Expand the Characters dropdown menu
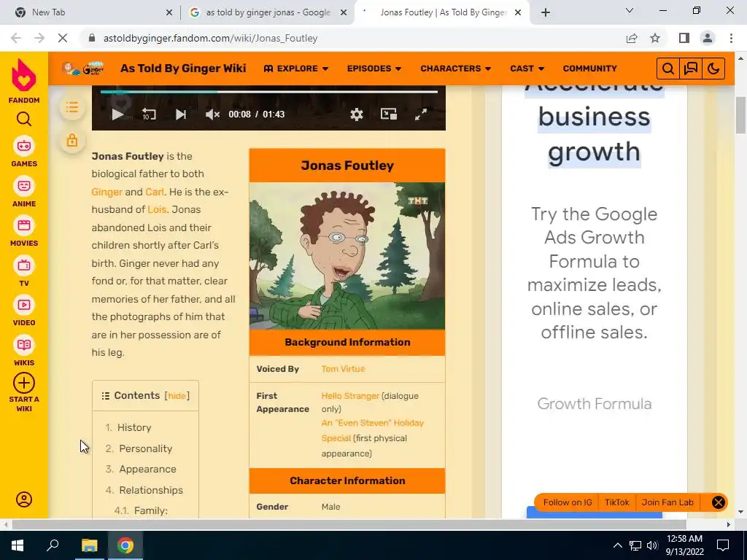 pyautogui.click(x=455, y=69)
